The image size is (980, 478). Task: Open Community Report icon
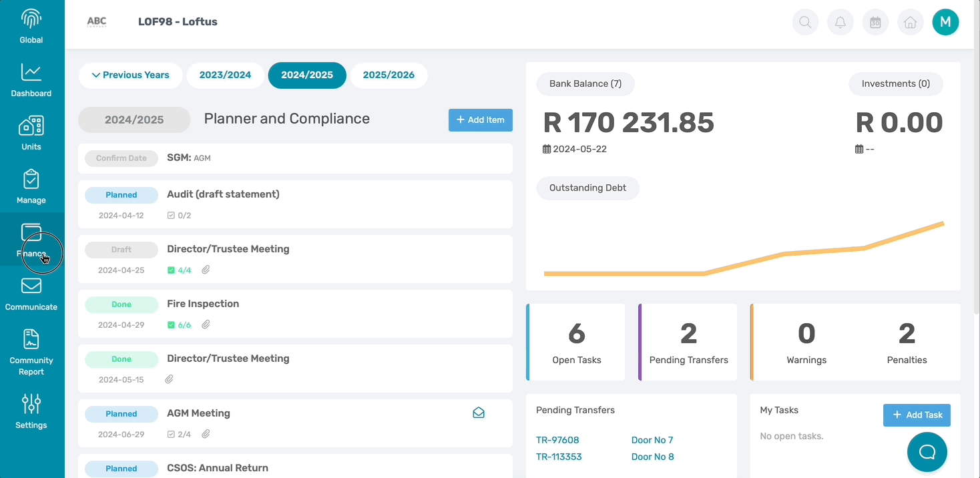point(31,339)
